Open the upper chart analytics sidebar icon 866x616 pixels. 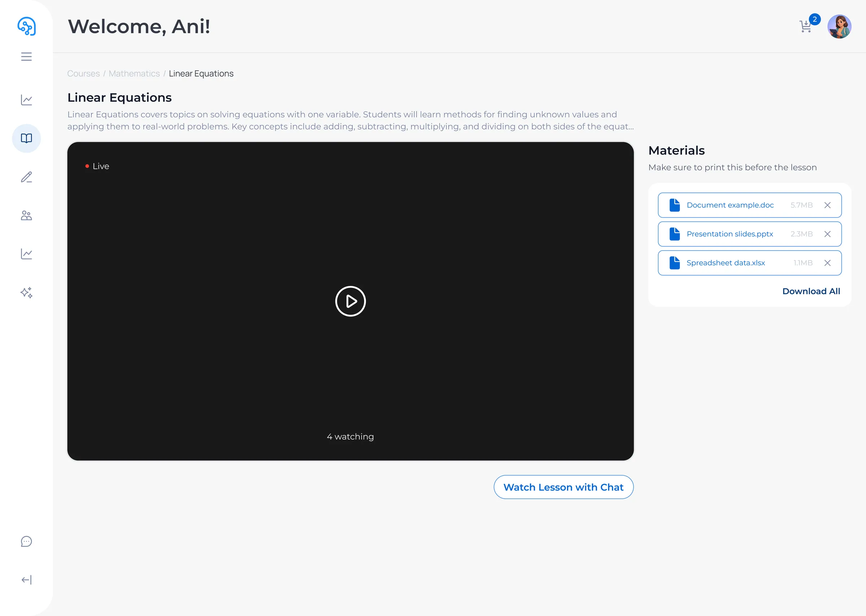pos(27,100)
